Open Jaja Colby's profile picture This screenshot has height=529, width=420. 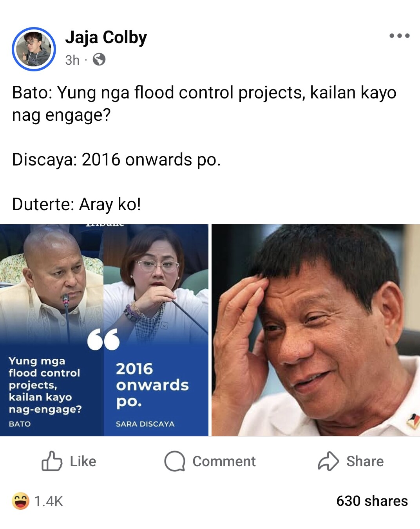tap(34, 49)
